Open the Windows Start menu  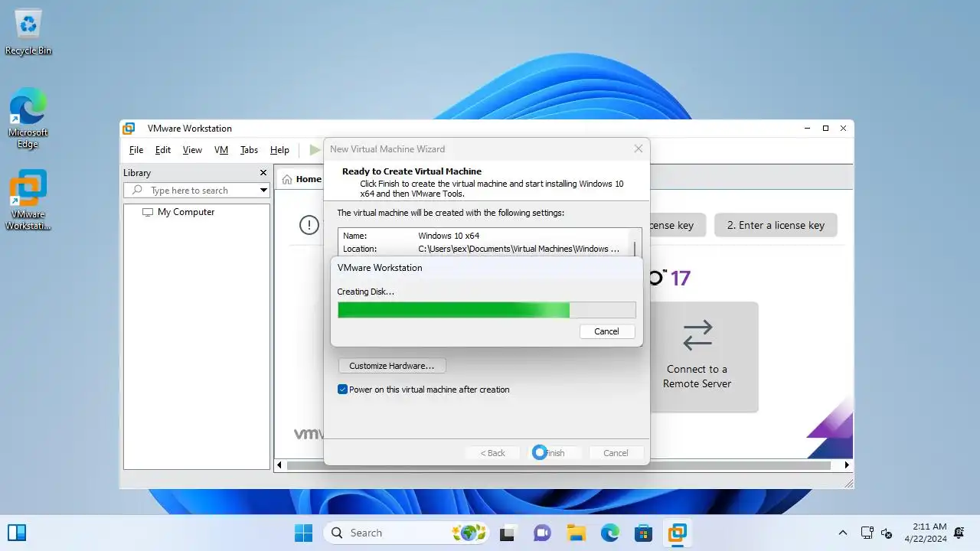click(x=303, y=533)
